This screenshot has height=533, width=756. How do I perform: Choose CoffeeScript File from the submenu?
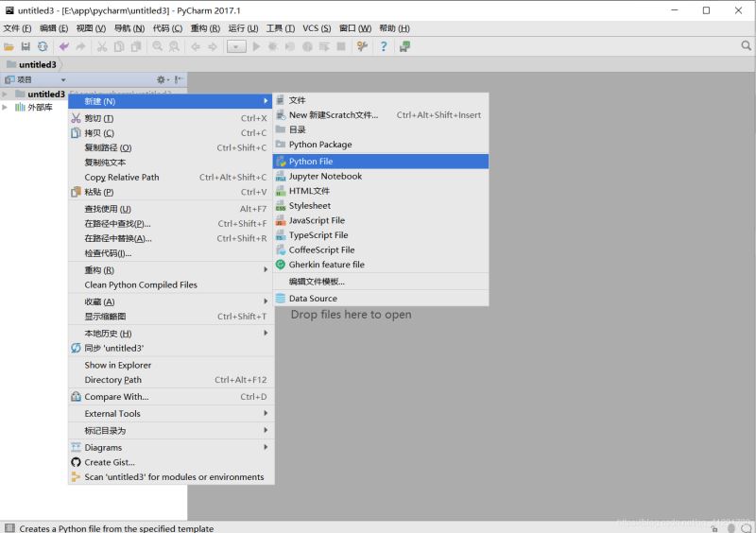[x=381, y=249]
